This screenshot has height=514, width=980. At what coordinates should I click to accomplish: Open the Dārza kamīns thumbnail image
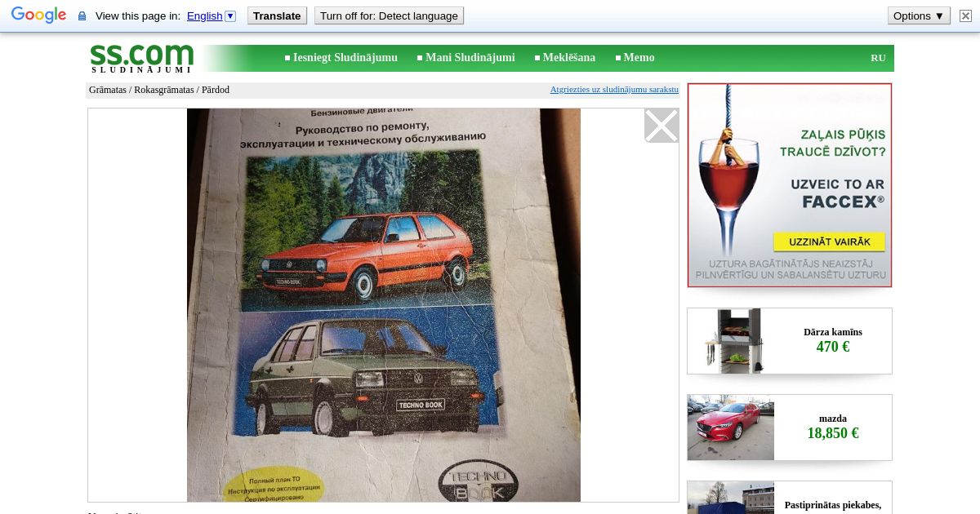pos(731,341)
